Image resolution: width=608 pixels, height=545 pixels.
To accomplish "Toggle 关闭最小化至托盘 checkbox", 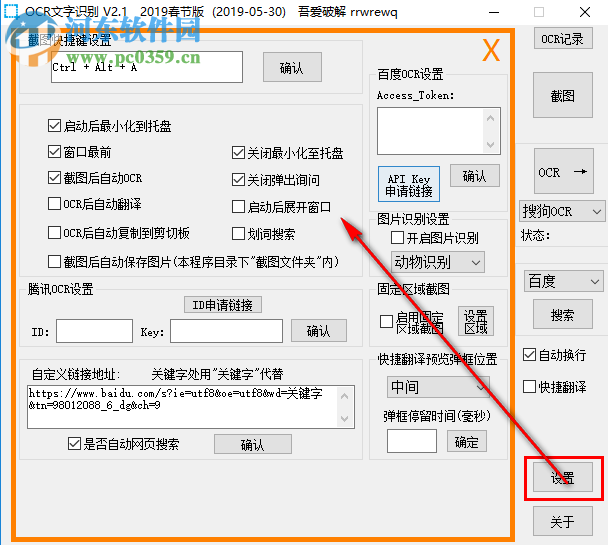I will coord(238,153).
